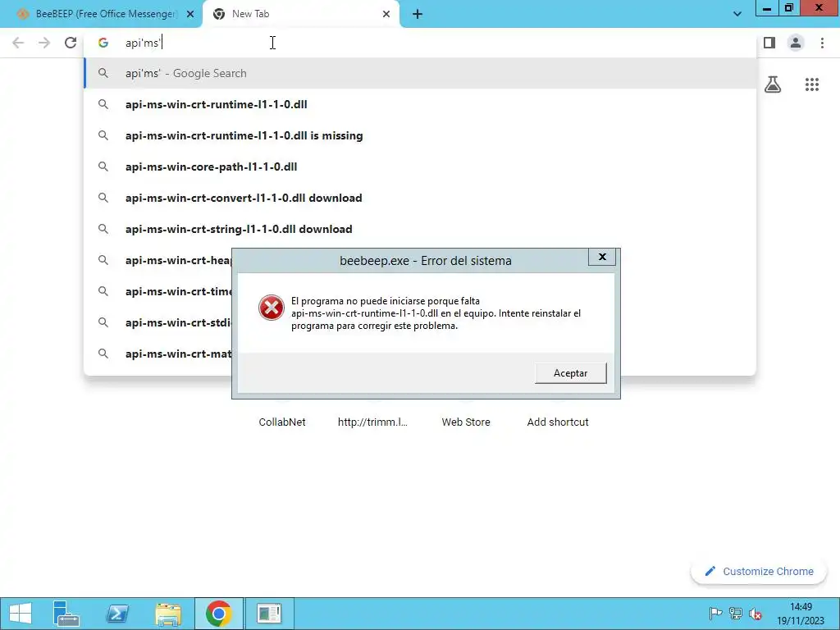This screenshot has height=630, width=840.
Task: Open the Chrome three-dot menu
Action: pos(822,43)
